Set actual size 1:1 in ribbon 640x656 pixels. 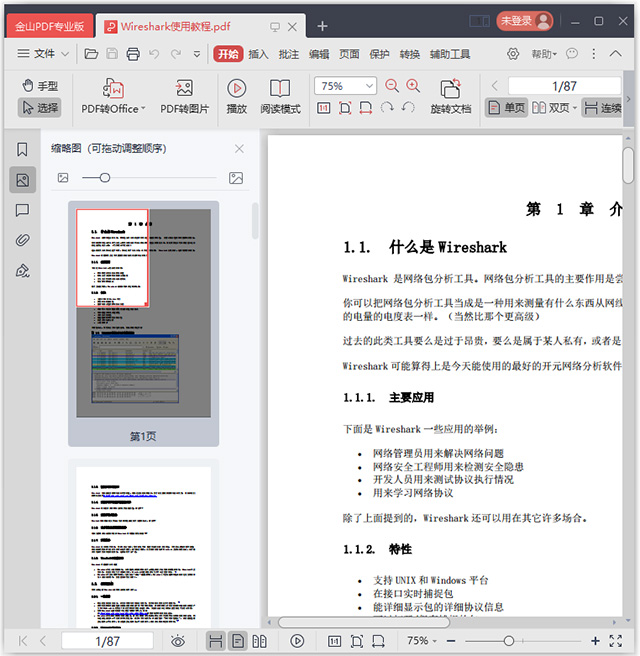(323, 108)
